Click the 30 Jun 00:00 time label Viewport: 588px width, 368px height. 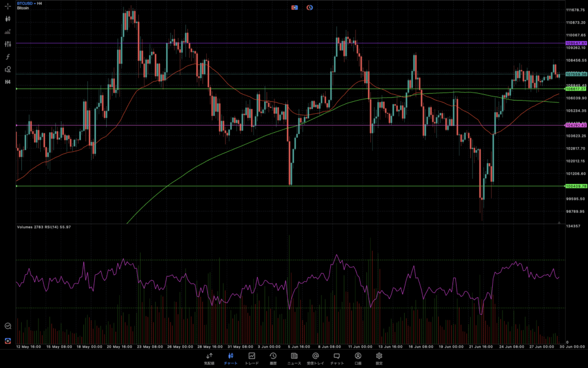(572, 347)
